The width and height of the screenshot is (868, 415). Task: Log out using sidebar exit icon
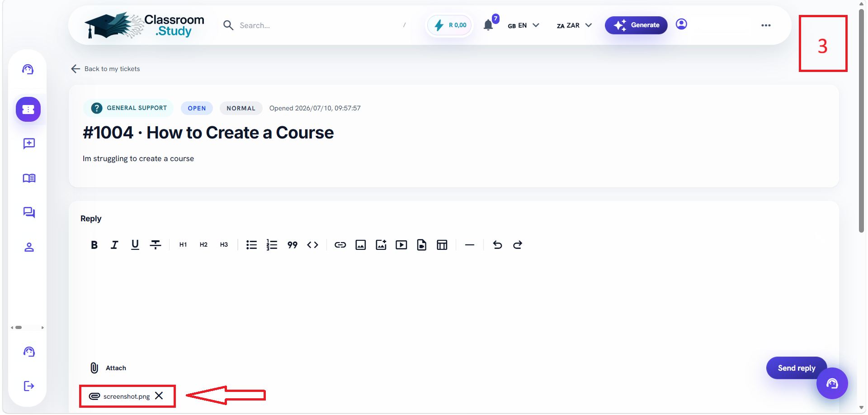pos(29,386)
